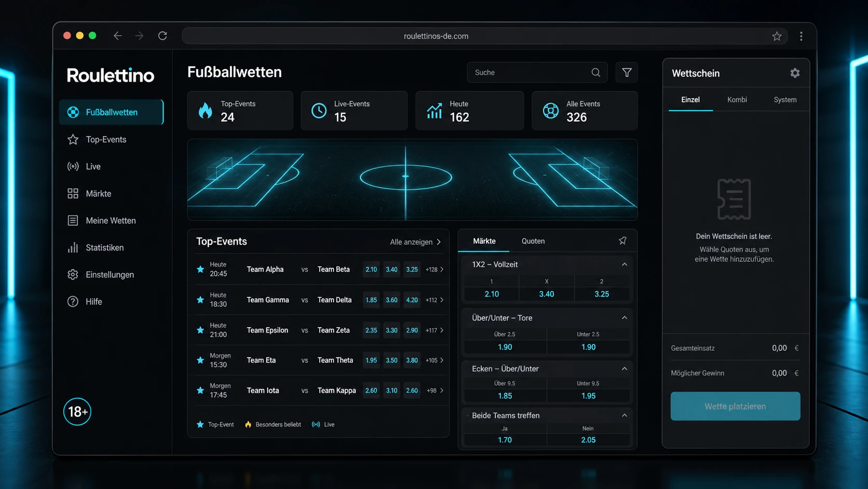Viewport: 868px width, 489px height.
Task: Click the search magnifier icon
Action: click(596, 73)
